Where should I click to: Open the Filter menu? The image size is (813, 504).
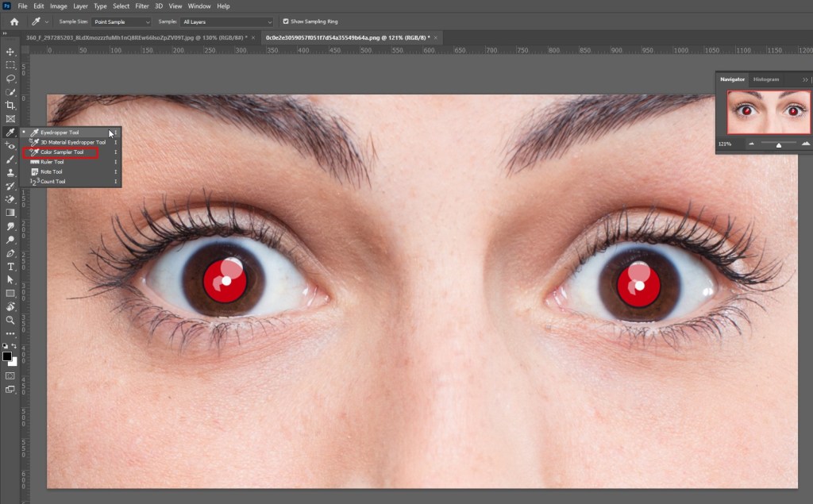click(x=141, y=6)
